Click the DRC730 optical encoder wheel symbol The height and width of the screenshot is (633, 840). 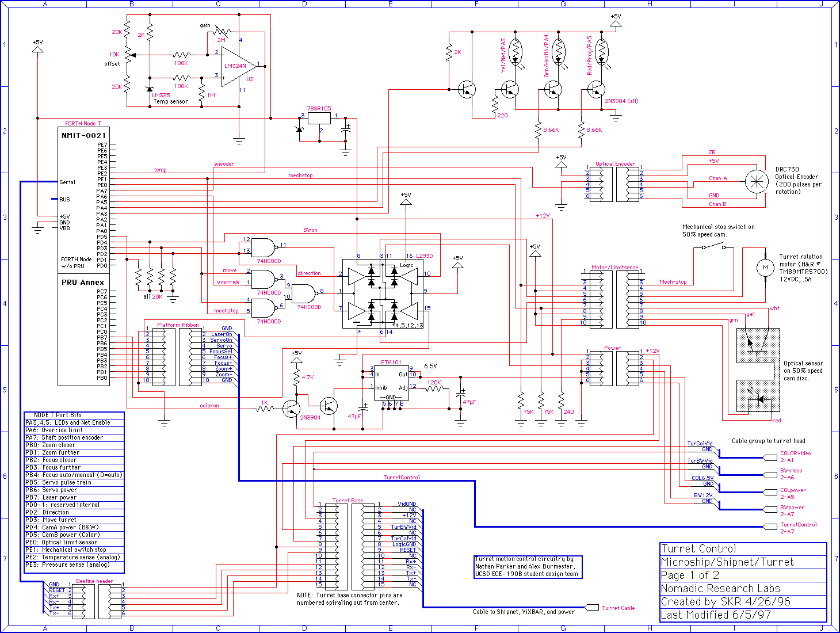[x=757, y=181]
